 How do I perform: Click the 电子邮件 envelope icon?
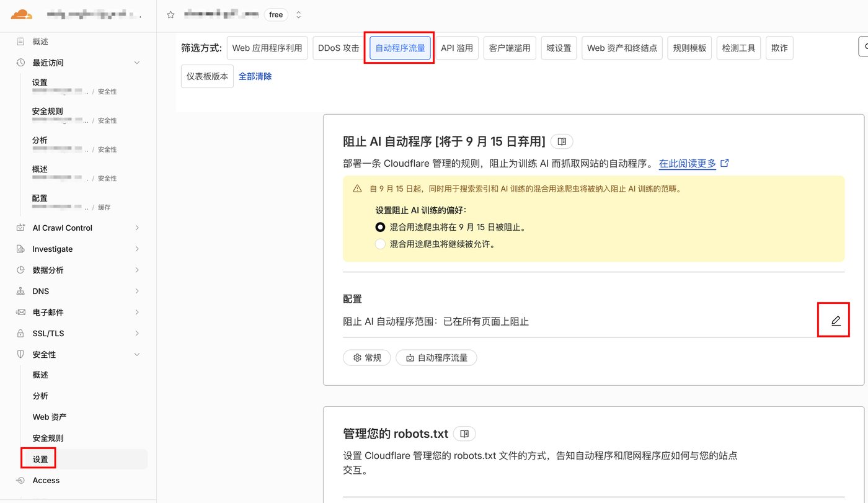point(20,312)
